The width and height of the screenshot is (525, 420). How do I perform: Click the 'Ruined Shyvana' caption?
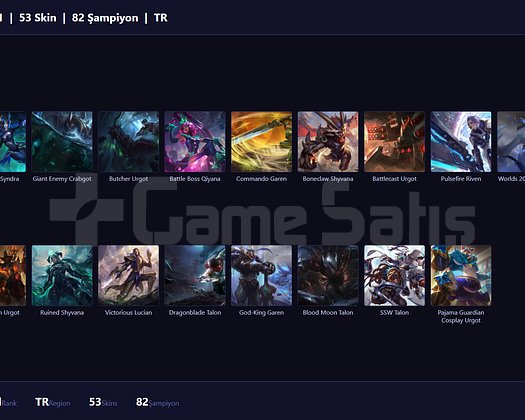[x=62, y=312]
